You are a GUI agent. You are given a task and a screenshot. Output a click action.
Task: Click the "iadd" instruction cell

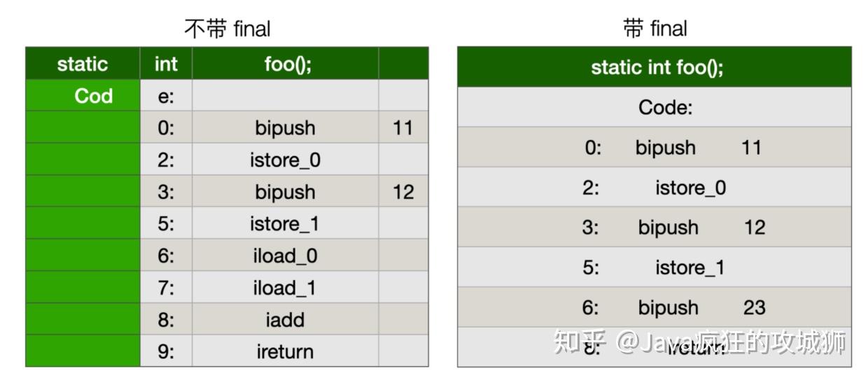coord(285,319)
